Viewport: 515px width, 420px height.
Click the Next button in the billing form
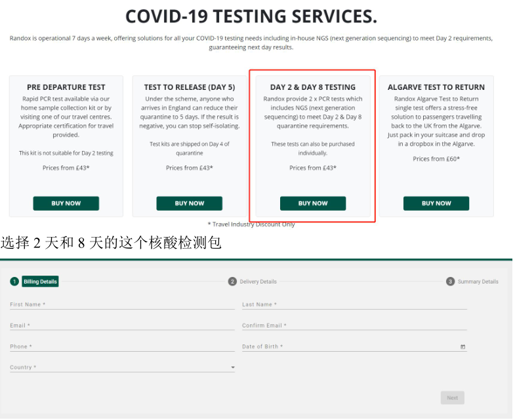452,398
